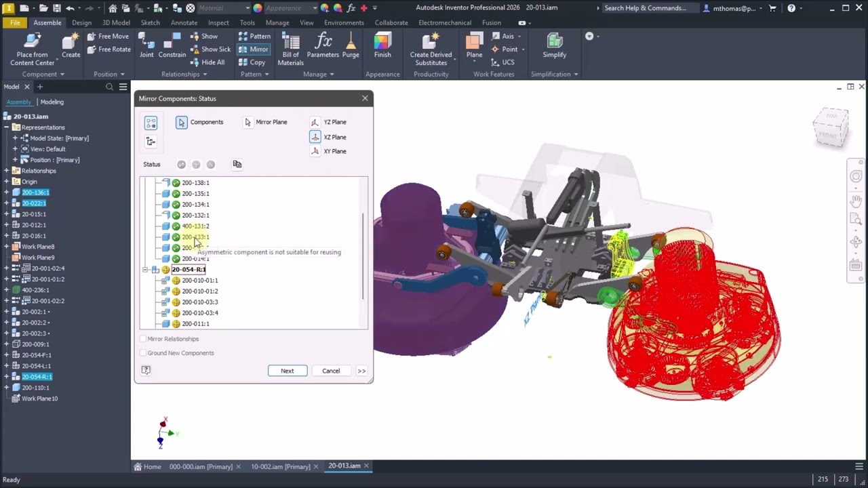Click the Undo arrow icon

pos(70,8)
